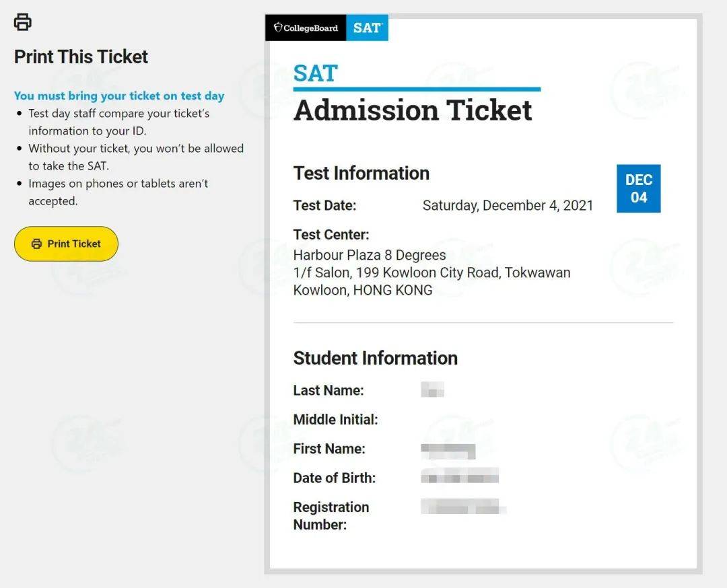Click the Admission Ticket title
The image size is (727, 588).
click(x=413, y=110)
